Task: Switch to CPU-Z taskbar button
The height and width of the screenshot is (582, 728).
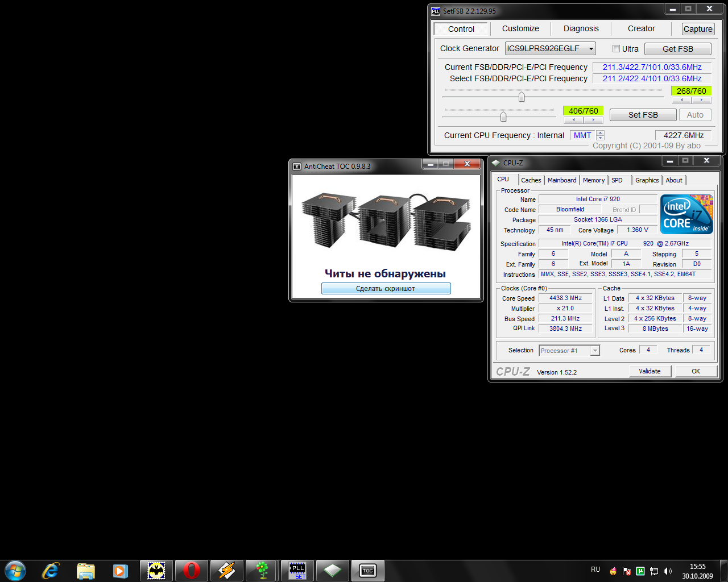Action: (x=333, y=571)
